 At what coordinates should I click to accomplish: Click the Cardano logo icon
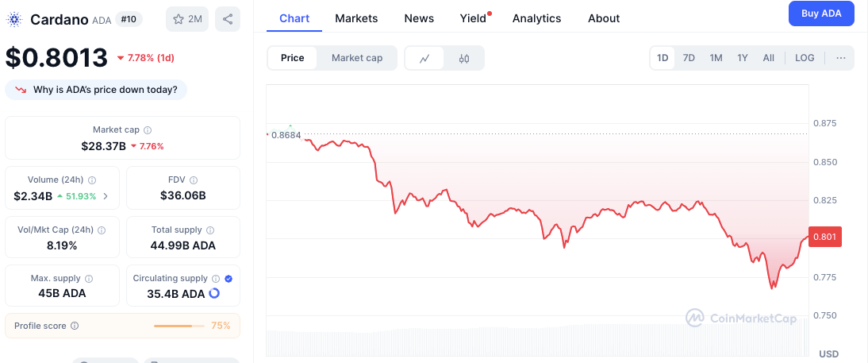pyautogui.click(x=13, y=19)
